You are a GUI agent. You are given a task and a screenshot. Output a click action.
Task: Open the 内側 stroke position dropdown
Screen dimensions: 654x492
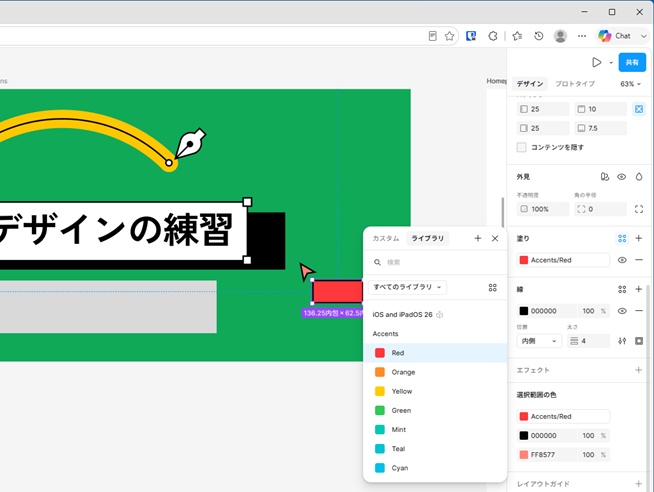pyautogui.click(x=539, y=341)
